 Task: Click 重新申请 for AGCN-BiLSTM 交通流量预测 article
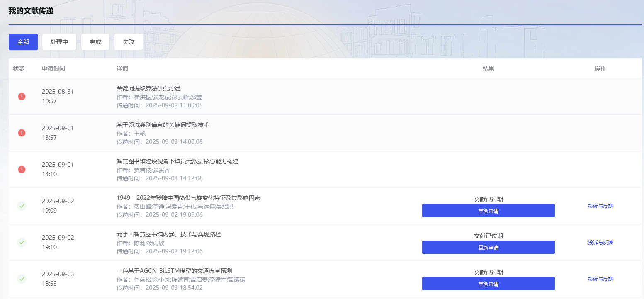point(488,284)
